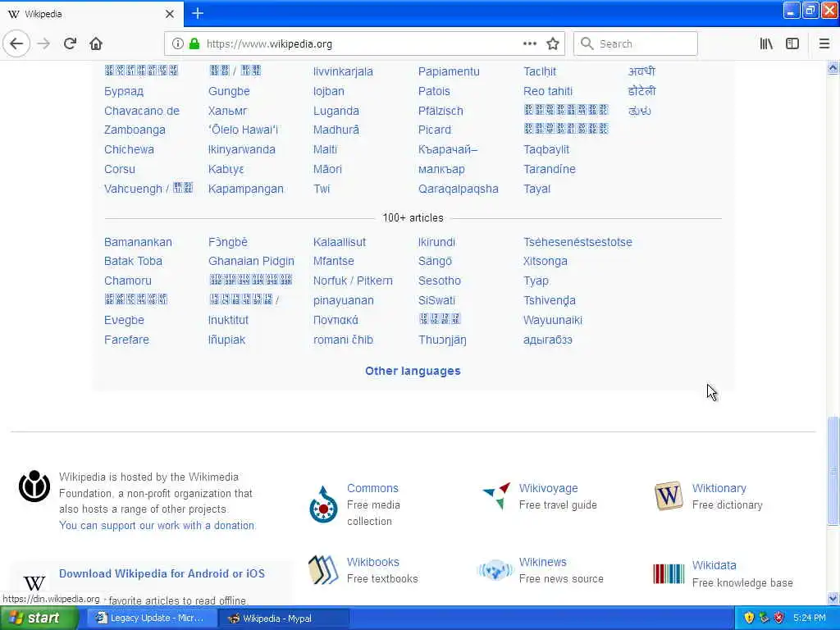This screenshot has height=630, width=840.
Task: Open the Wayuunaiki language link
Action: coord(552,320)
